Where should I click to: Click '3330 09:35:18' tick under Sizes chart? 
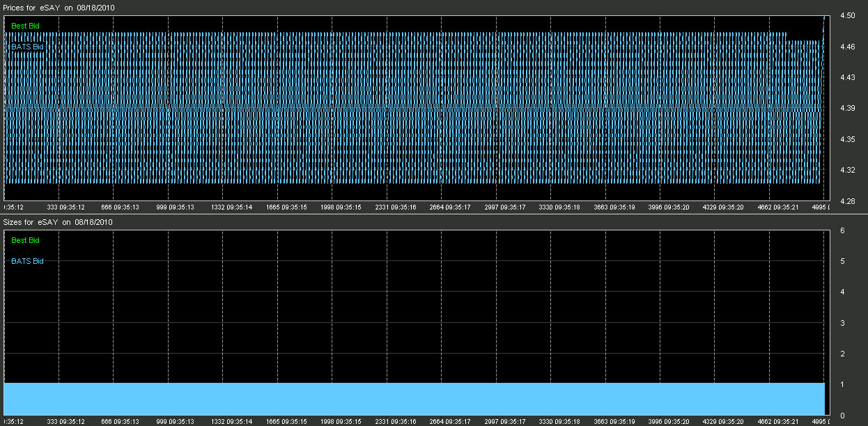tap(560, 422)
